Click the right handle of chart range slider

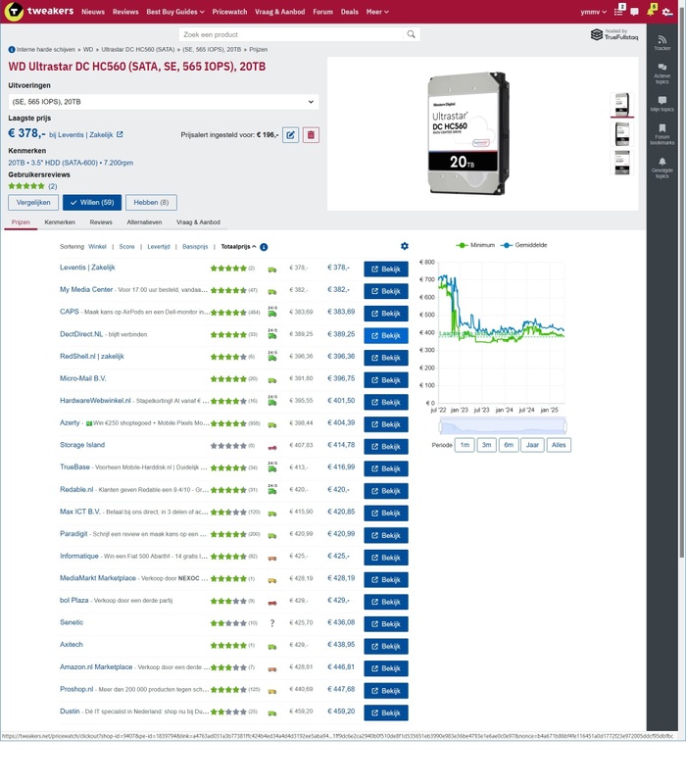click(x=565, y=426)
